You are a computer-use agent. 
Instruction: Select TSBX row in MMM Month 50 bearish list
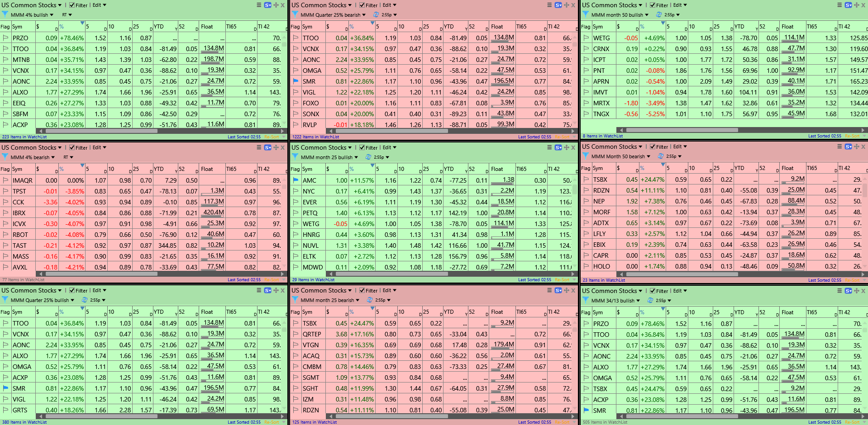(x=724, y=179)
